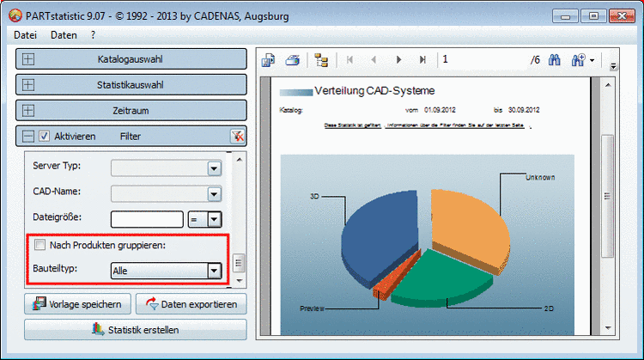
Task: Click the Dateigröße input field
Action: coord(147,219)
